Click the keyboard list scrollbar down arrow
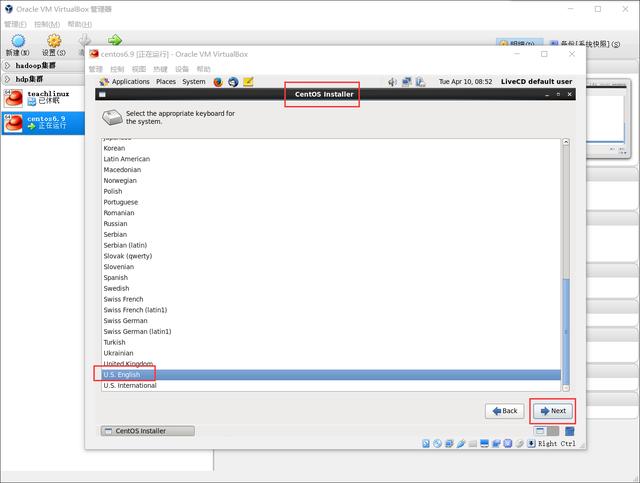640x483 pixels. click(x=566, y=388)
